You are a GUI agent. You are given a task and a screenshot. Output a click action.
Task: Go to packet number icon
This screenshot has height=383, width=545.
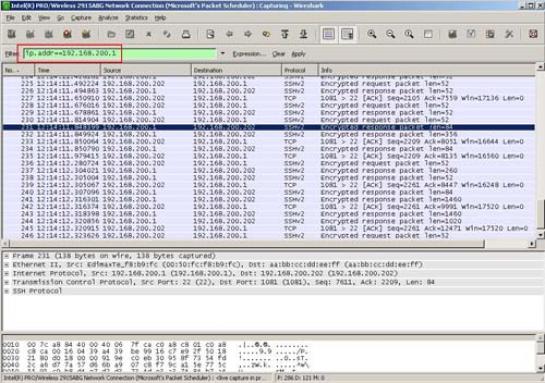pos(267,34)
